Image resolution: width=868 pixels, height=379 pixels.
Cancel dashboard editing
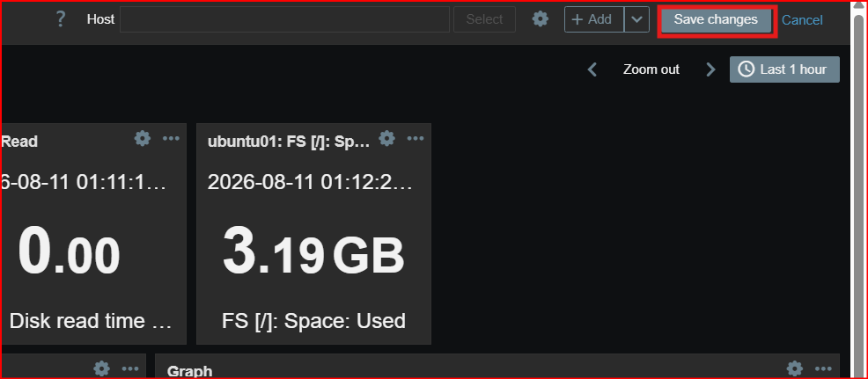point(802,20)
